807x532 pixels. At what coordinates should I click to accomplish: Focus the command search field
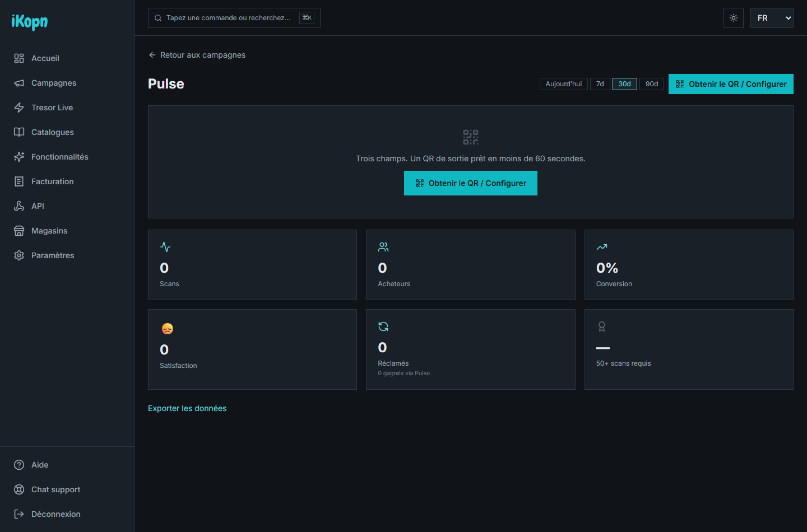234,18
